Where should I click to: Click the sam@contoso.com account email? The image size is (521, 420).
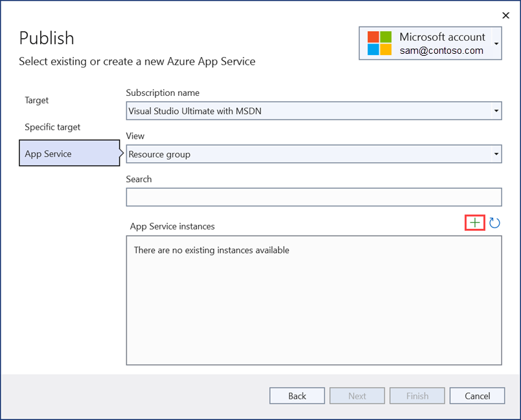point(441,51)
